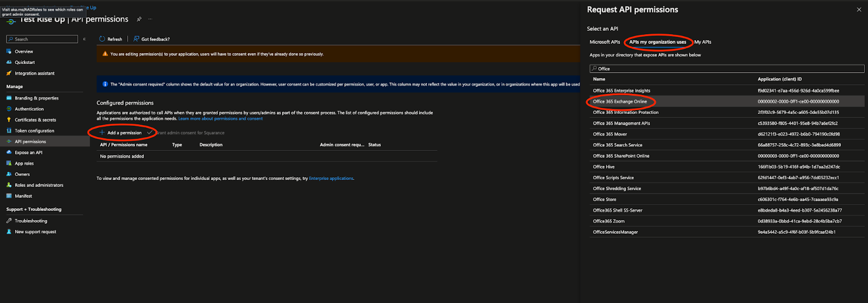This screenshot has width=868, height=303.
Task: Pin the API permissions page
Action: pos(139,19)
